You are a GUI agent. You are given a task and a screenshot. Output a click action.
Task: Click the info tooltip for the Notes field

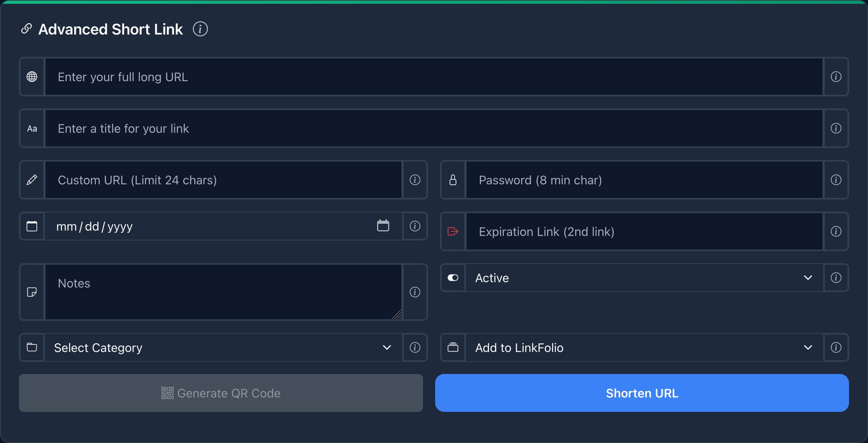[415, 292]
